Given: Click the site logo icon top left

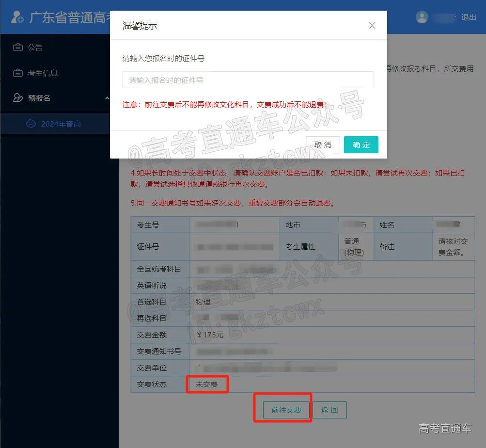Looking at the screenshot, I should click(x=17, y=17).
